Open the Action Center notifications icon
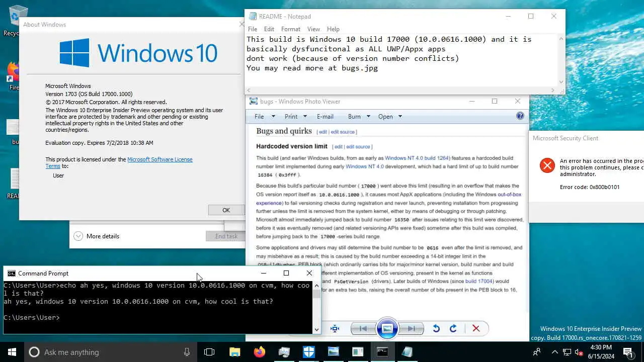Screen dimensions: 644x362 (628, 352)
